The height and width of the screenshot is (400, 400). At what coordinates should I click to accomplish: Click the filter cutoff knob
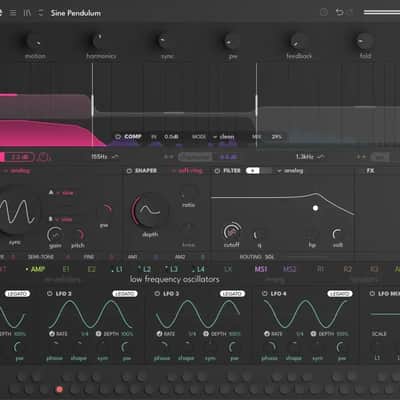(232, 231)
